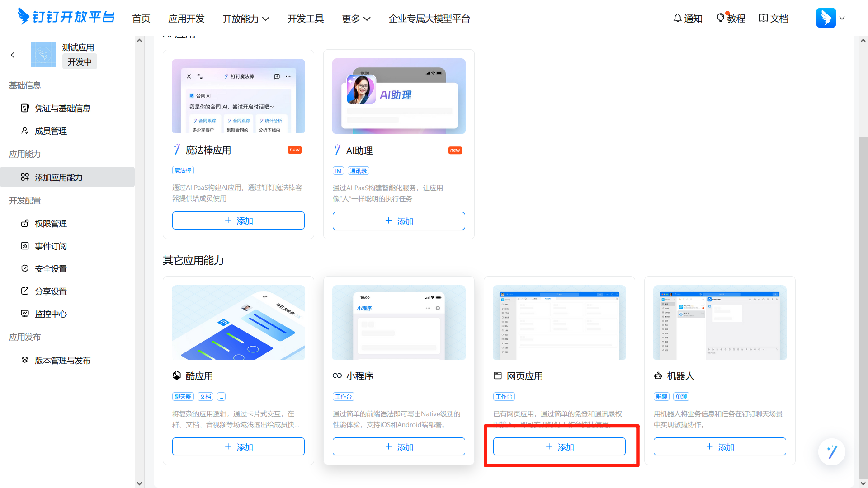Click the 酷应用 title icon
Viewport: 868px width, 488px height.
(x=177, y=375)
